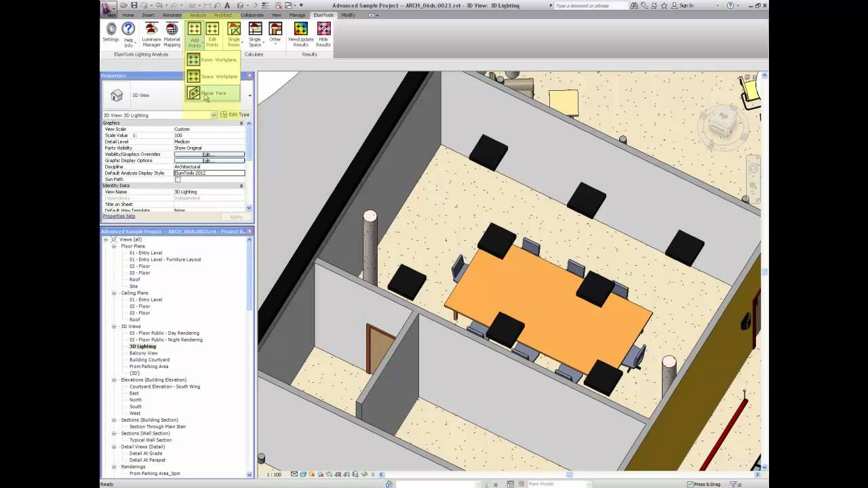Open the Revit application menu button
Image resolution: width=868 pixels, height=488 pixels.
[x=109, y=9]
